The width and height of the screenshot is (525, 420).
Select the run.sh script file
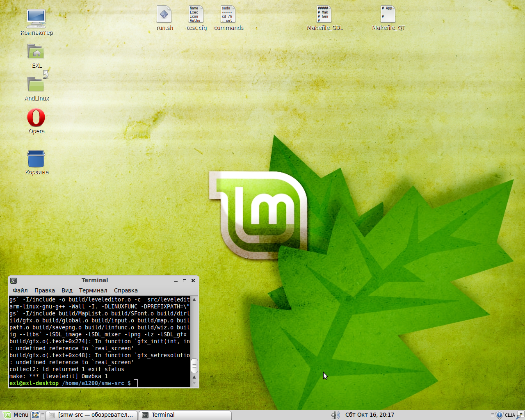pos(164,14)
